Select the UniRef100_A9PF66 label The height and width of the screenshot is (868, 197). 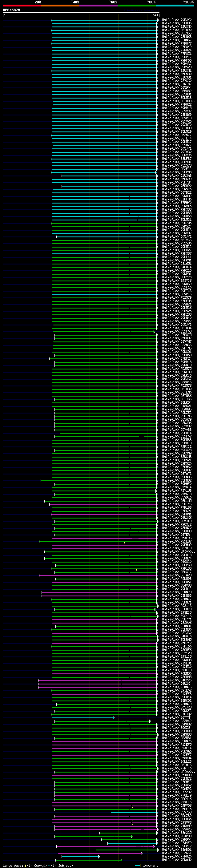tap(177, 61)
